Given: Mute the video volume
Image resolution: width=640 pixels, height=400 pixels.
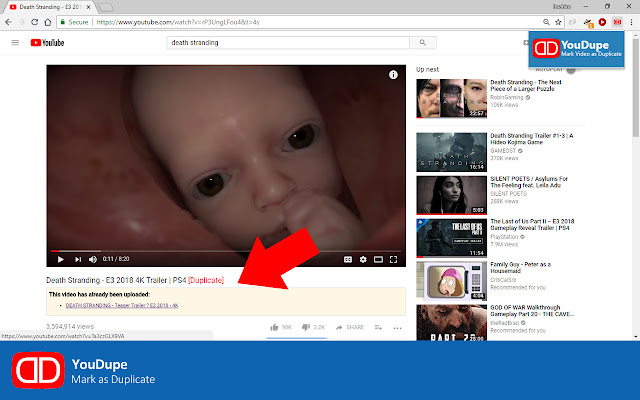Looking at the screenshot, I should (x=93, y=259).
